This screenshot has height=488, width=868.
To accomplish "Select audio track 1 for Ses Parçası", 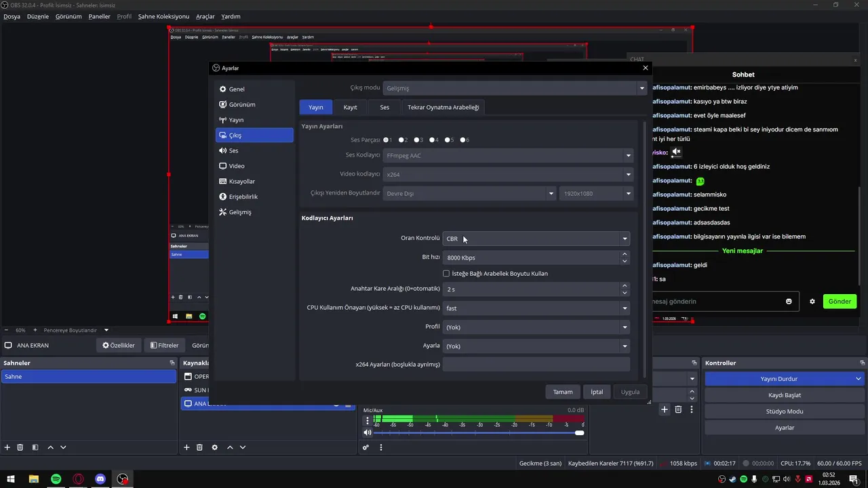I will pyautogui.click(x=386, y=140).
